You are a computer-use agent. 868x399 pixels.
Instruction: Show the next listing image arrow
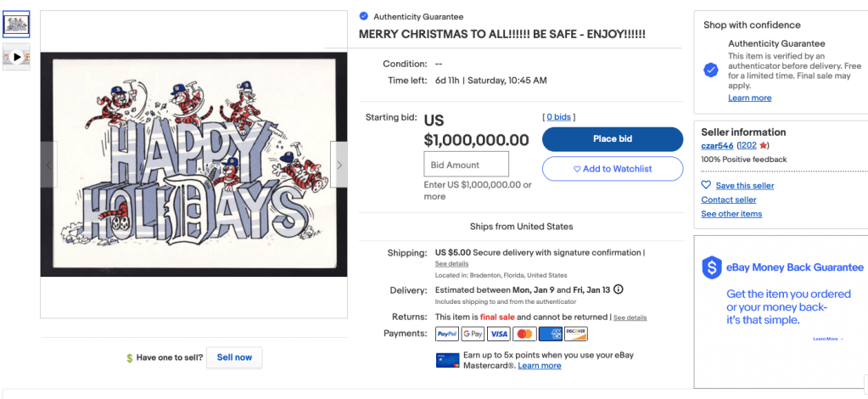(339, 165)
